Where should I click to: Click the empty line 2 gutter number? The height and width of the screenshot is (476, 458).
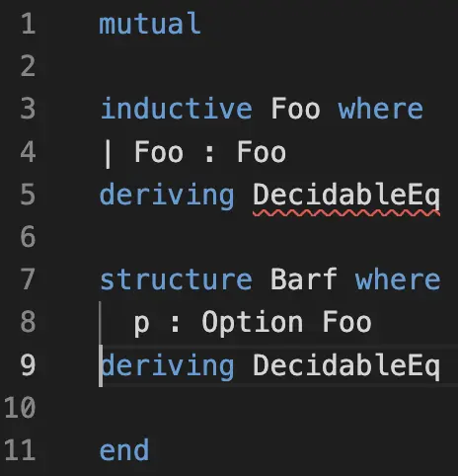tap(28, 66)
